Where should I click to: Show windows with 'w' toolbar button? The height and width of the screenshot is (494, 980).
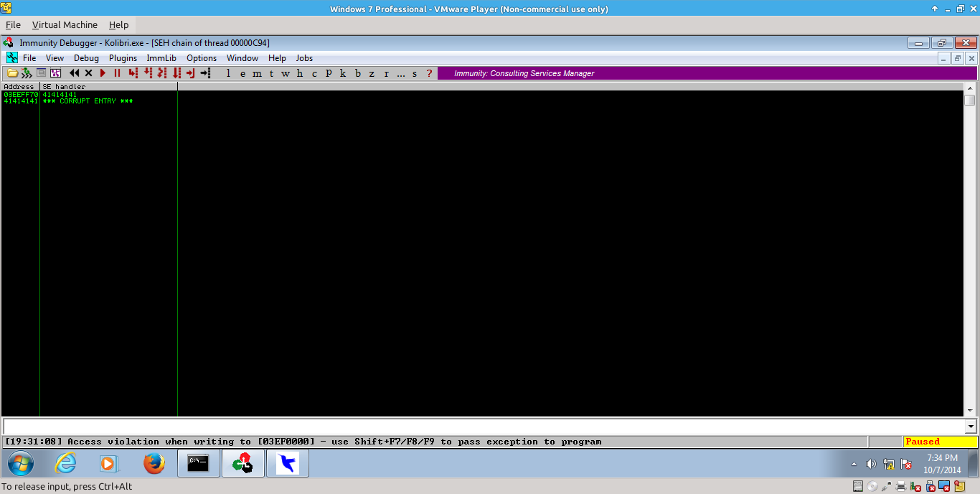pyautogui.click(x=286, y=73)
